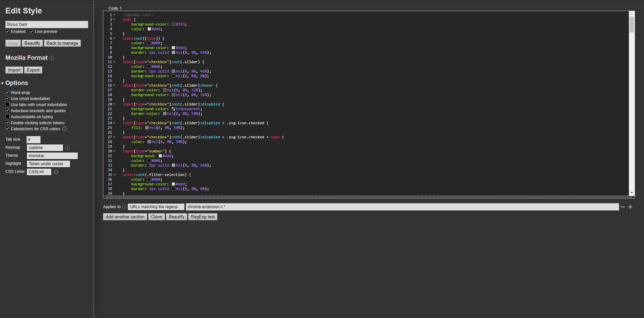The image size is (644, 318).
Task: Add an applies-to rule with plus icon
Action: [630, 207]
